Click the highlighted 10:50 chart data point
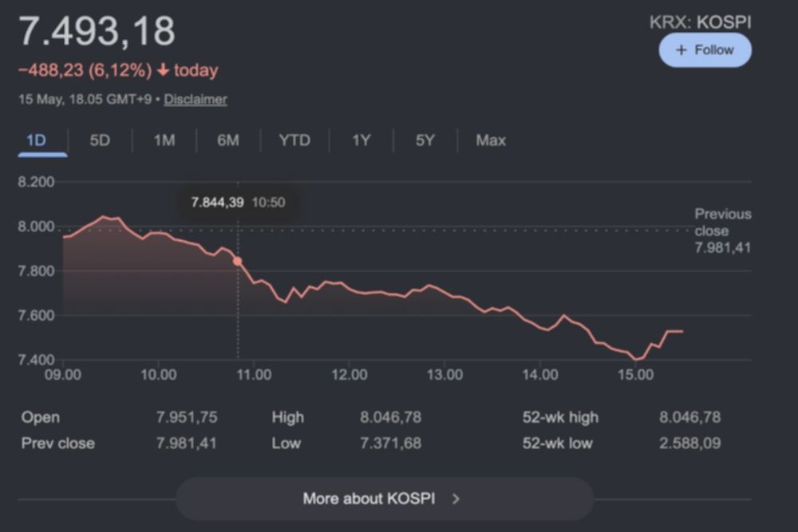 [x=237, y=261]
